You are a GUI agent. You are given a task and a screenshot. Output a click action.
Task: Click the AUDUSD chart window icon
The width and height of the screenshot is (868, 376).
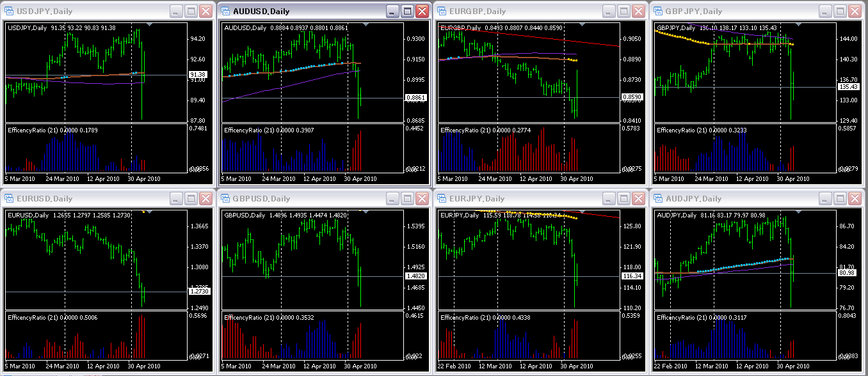click(226, 12)
